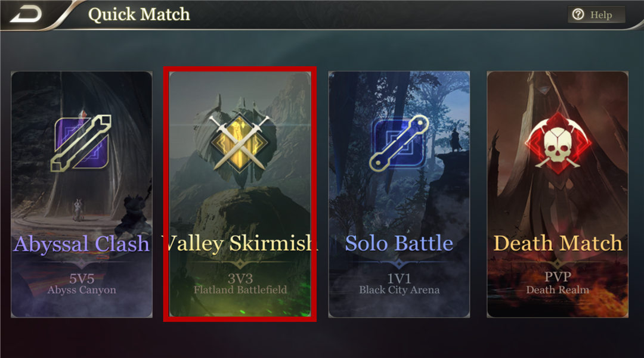Click the 1V1 Black City Arena label
Viewport: 644px width, 358px height.
[399, 284]
